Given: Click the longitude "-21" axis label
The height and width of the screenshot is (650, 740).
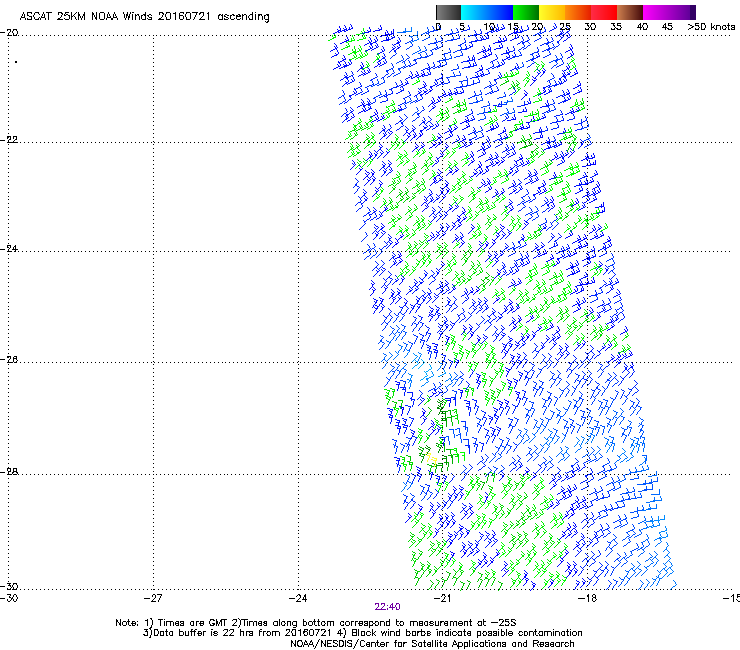Looking at the screenshot, I should [442, 599].
